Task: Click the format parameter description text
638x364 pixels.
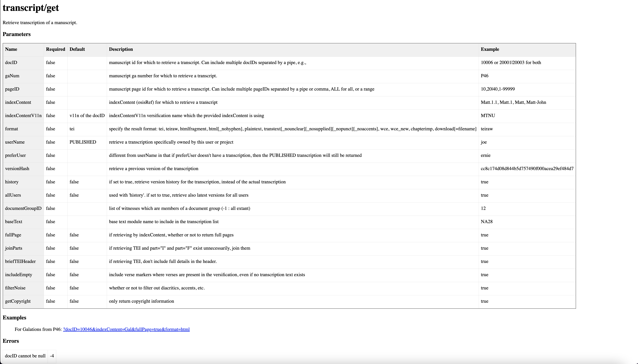Action: click(x=292, y=129)
